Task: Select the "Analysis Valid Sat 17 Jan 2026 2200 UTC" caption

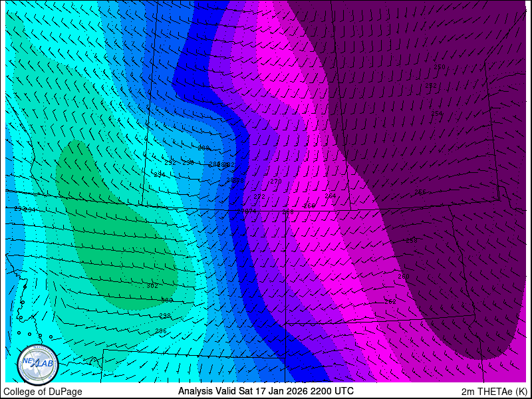Action: [x=266, y=390]
